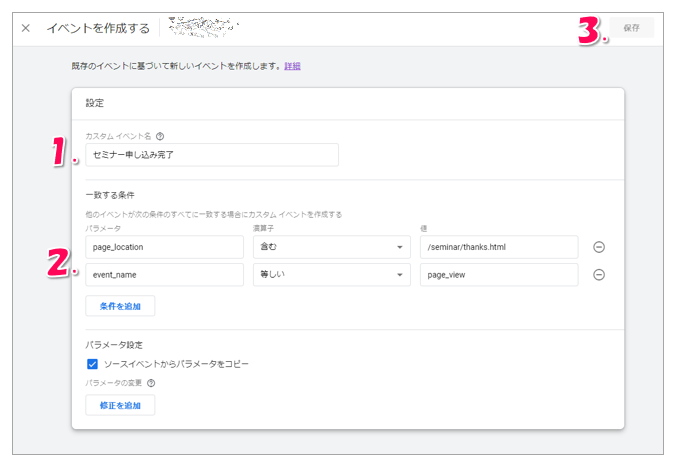The height and width of the screenshot is (463, 674).
Task: Open the 含む operator dropdown
Action: click(x=331, y=247)
